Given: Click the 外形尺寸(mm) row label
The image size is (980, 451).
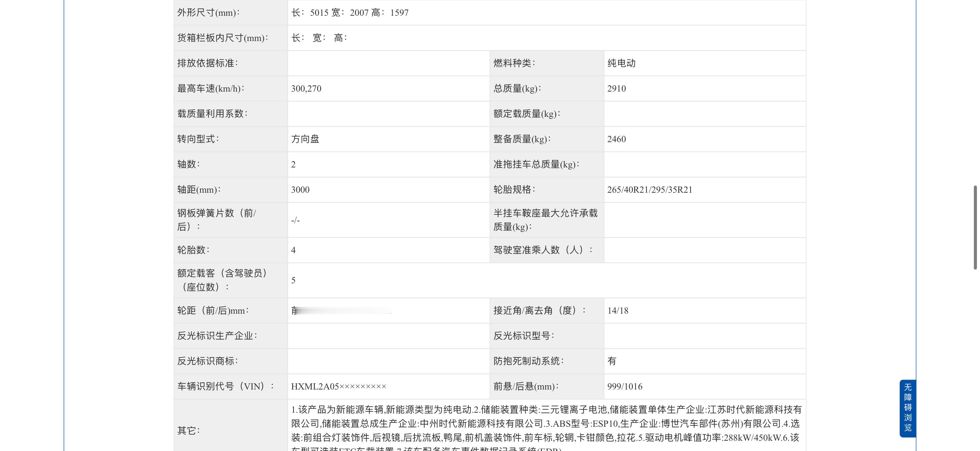Looking at the screenshot, I should tap(208, 13).
